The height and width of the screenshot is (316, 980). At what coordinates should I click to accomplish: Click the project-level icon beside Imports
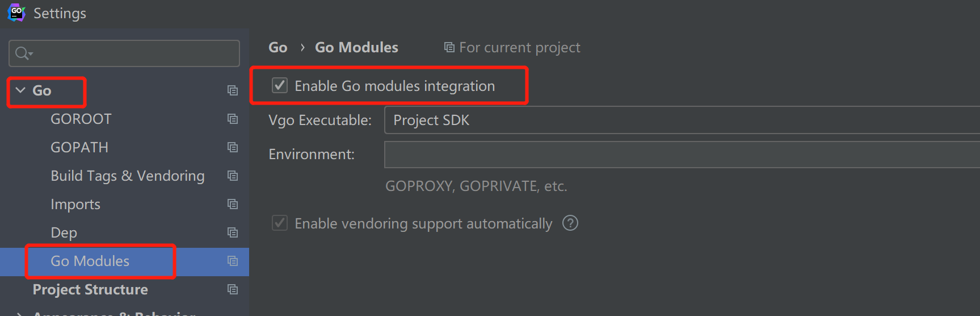(233, 204)
